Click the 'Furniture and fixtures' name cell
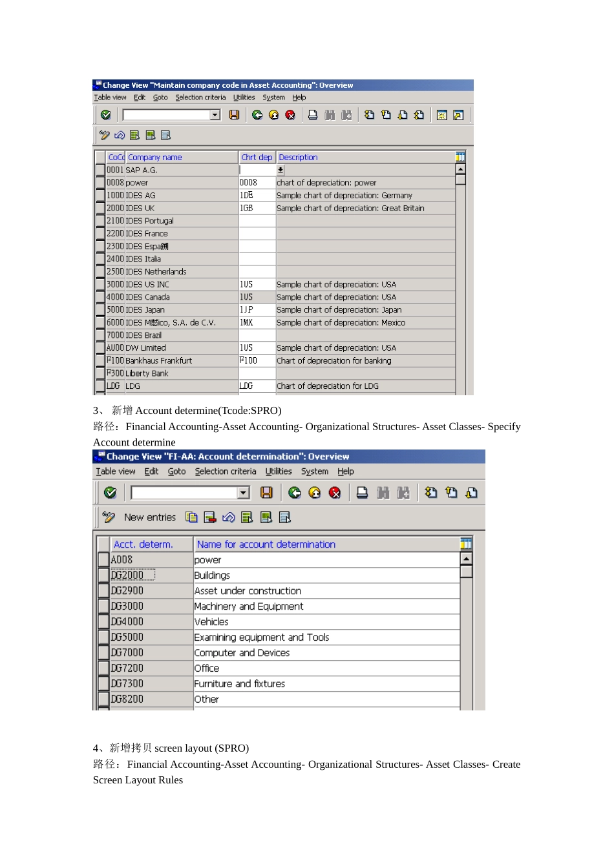Screen dimensions: 614x868 tap(326, 684)
